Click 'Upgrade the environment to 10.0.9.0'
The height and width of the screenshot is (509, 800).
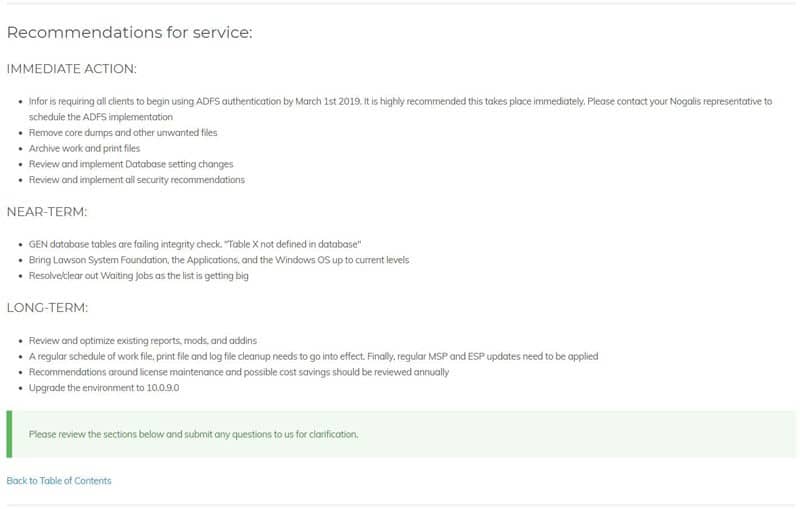(104, 388)
